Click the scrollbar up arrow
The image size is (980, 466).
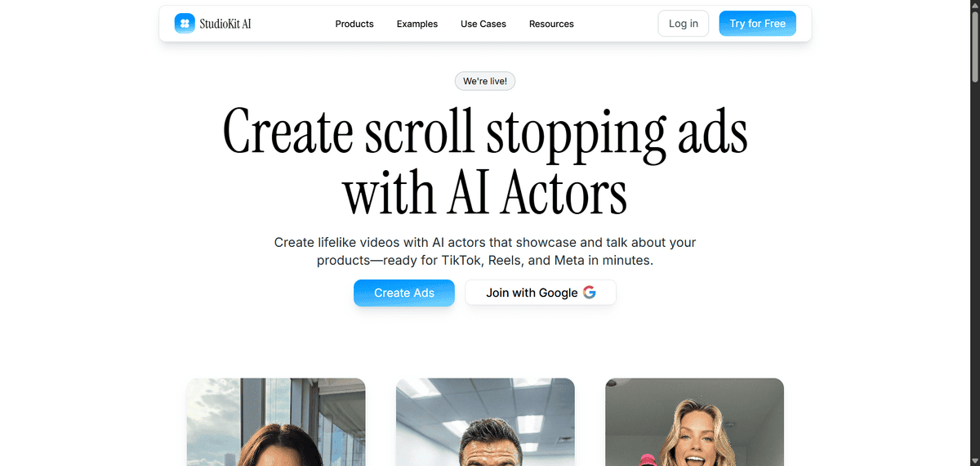click(x=974, y=5)
